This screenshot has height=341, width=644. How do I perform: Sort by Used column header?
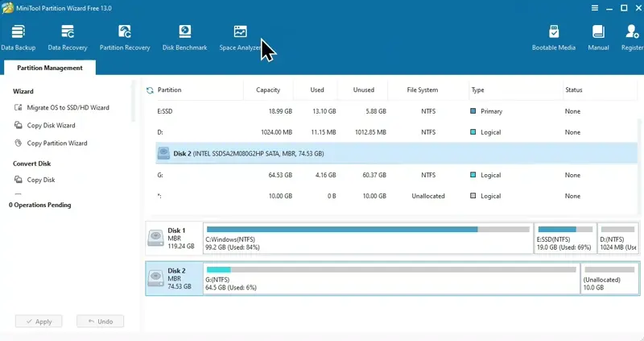(316, 89)
